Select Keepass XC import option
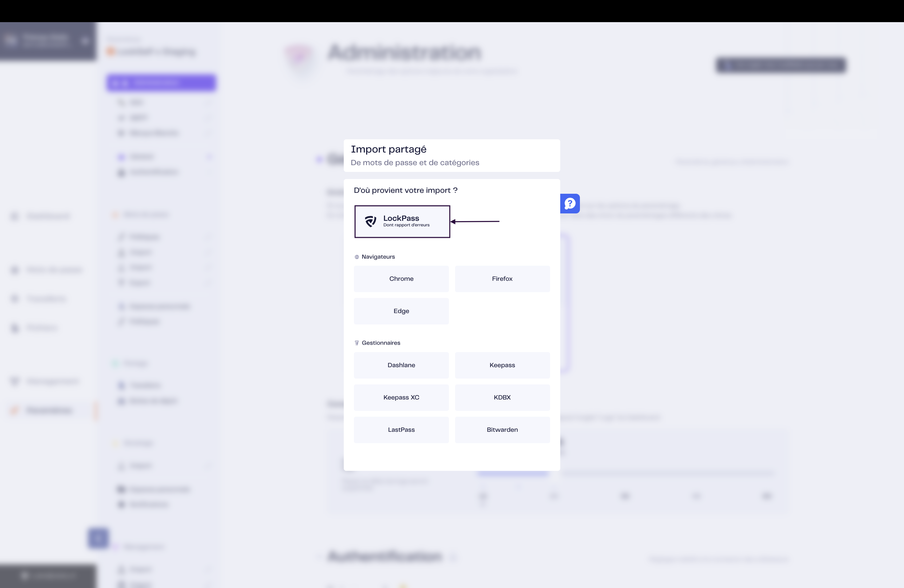The image size is (904, 588). pos(401,397)
